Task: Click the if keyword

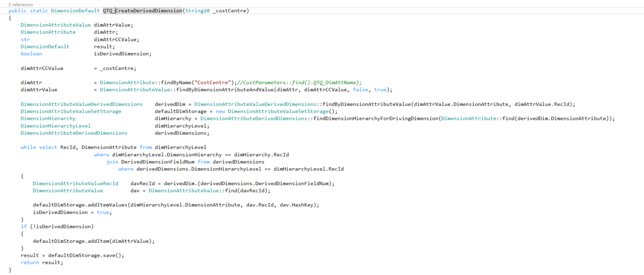Action: click(x=24, y=227)
